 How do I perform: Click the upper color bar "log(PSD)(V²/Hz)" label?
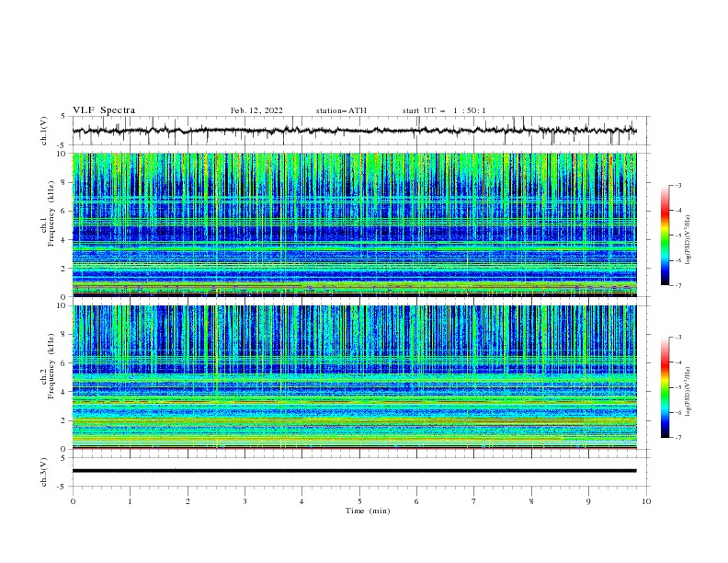click(688, 240)
